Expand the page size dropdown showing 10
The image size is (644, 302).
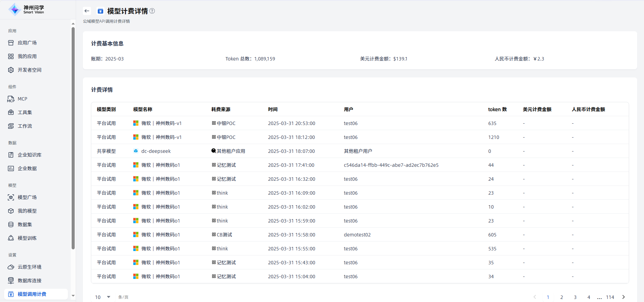tap(103, 297)
